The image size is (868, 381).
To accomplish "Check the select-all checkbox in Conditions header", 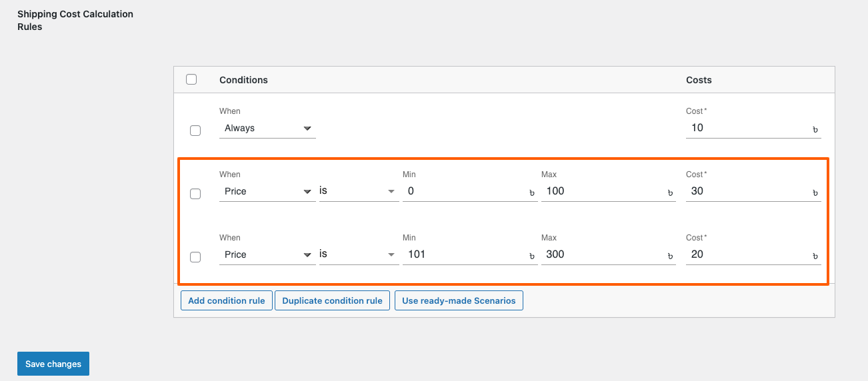I will tap(191, 79).
